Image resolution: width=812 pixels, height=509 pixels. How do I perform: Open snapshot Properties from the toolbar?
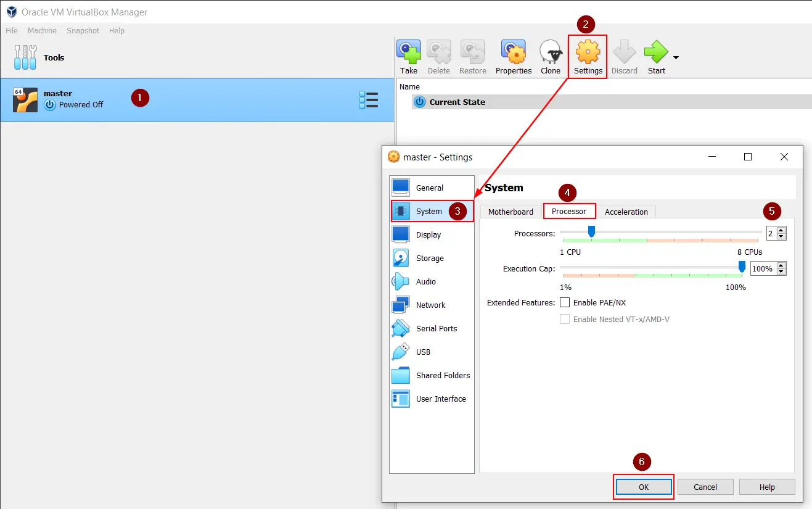pyautogui.click(x=513, y=58)
